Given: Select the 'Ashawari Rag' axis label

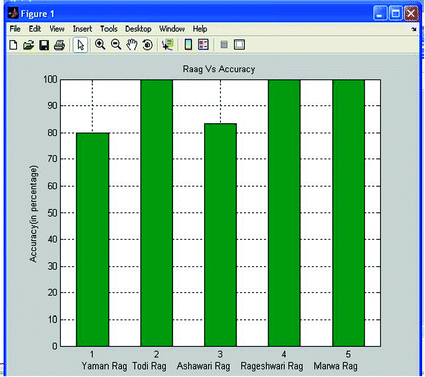Looking at the screenshot, I should 203,366.
